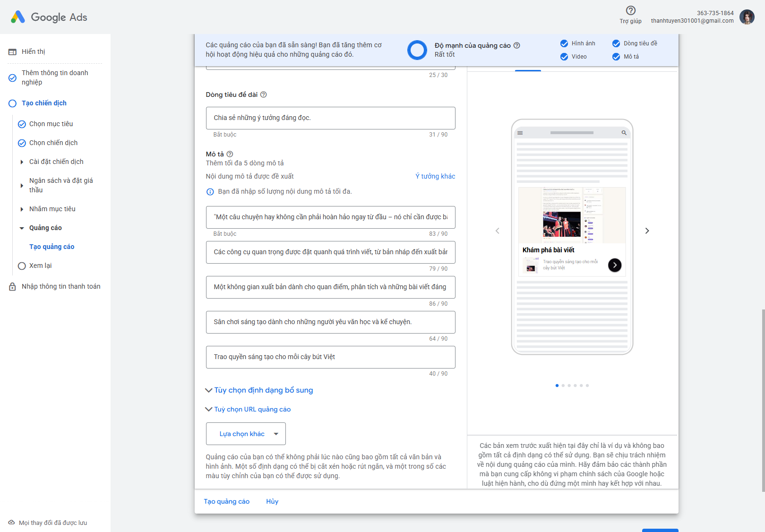Click the preview hamburger menu icon
This screenshot has width=765, height=532.
520,133
